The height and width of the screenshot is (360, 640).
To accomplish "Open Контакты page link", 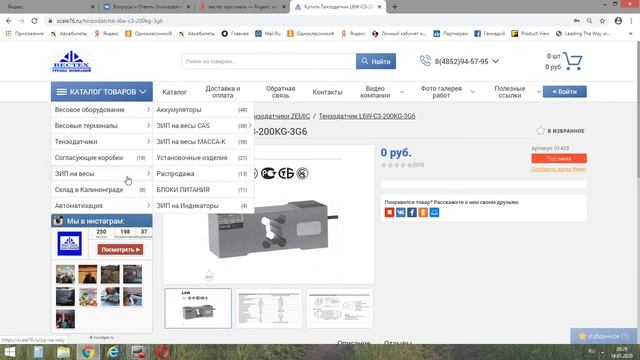I will [327, 92].
